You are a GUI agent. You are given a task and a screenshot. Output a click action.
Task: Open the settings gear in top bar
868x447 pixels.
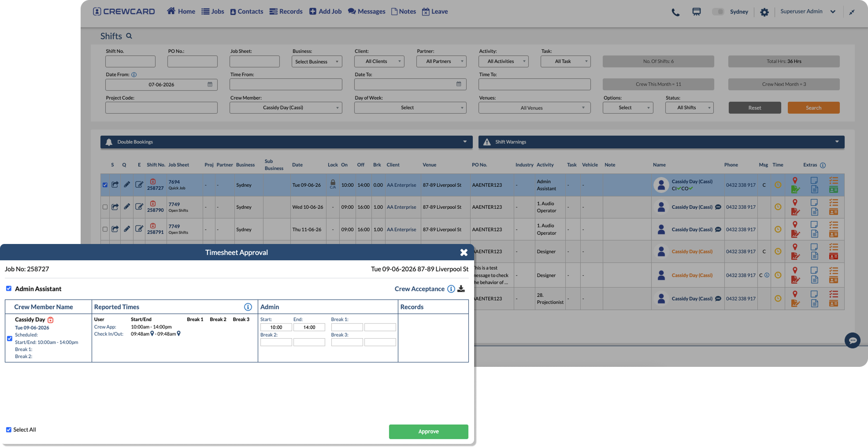pyautogui.click(x=764, y=12)
